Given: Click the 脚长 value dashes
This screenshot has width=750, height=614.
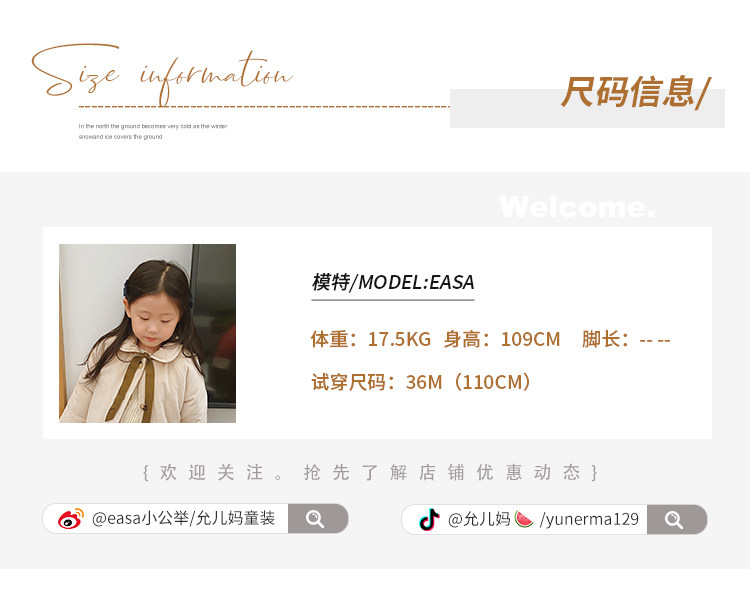Looking at the screenshot, I should point(655,340).
